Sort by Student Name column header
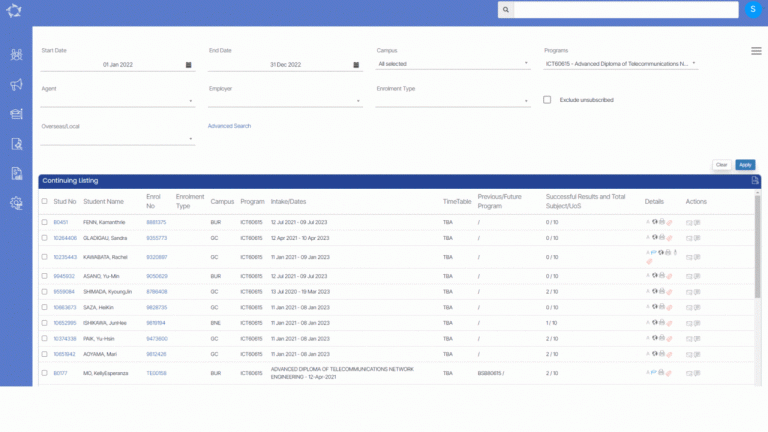This screenshot has height=432, width=768. point(103,201)
